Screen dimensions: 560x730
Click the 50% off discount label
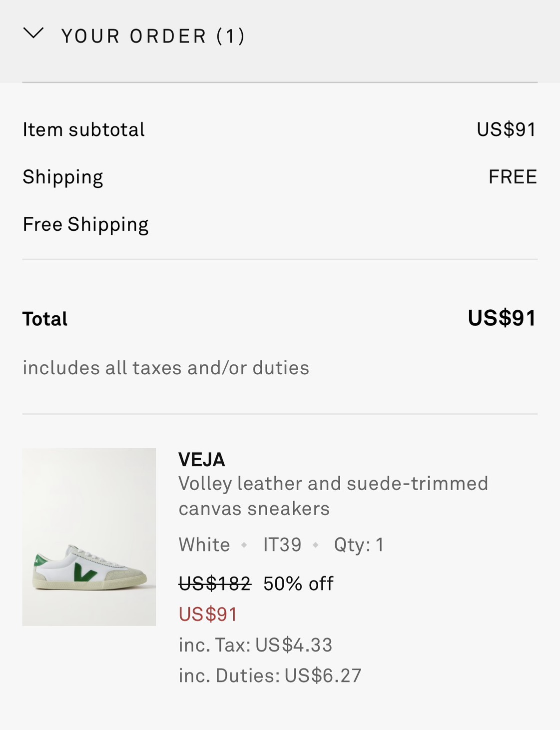(298, 584)
